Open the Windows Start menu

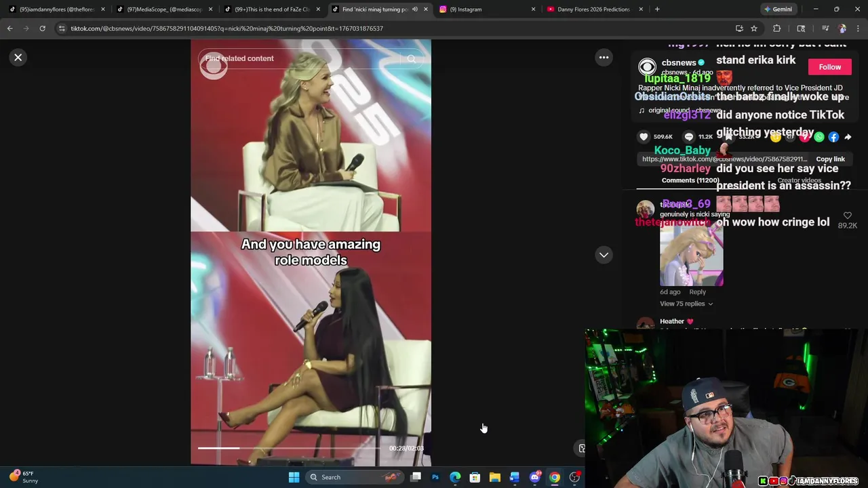[x=294, y=477]
